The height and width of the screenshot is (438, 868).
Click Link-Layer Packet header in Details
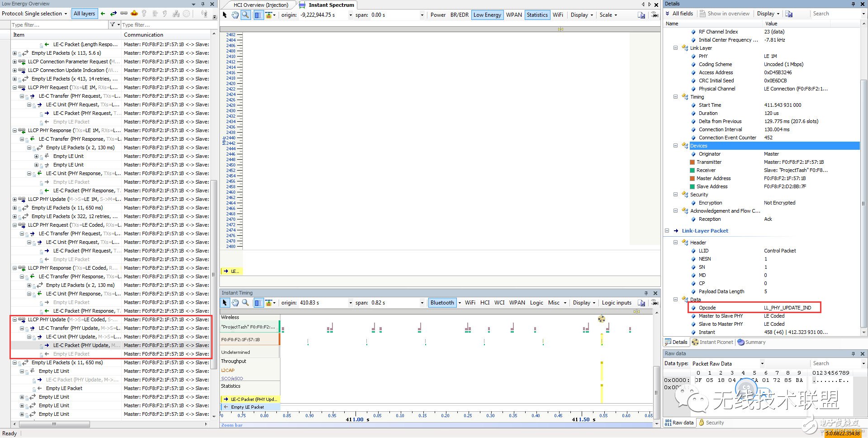tap(705, 231)
